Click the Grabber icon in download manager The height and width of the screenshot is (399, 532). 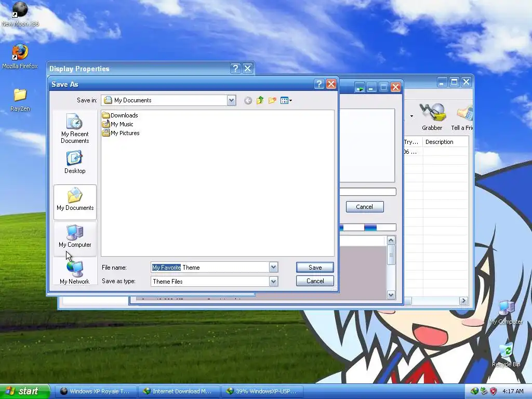pyautogui.click(x=432, y=117)
